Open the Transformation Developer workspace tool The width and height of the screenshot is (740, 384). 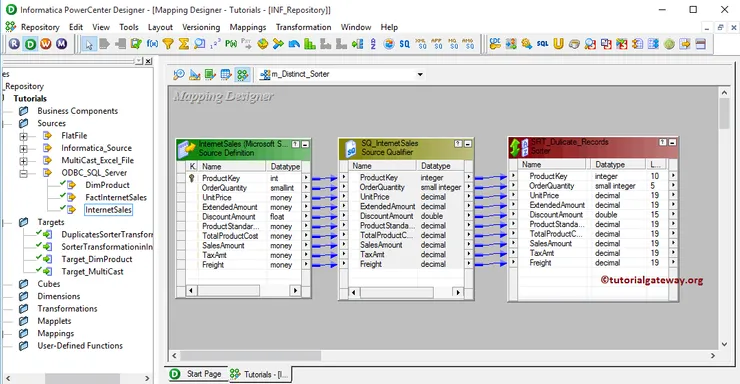coord(210,74)
